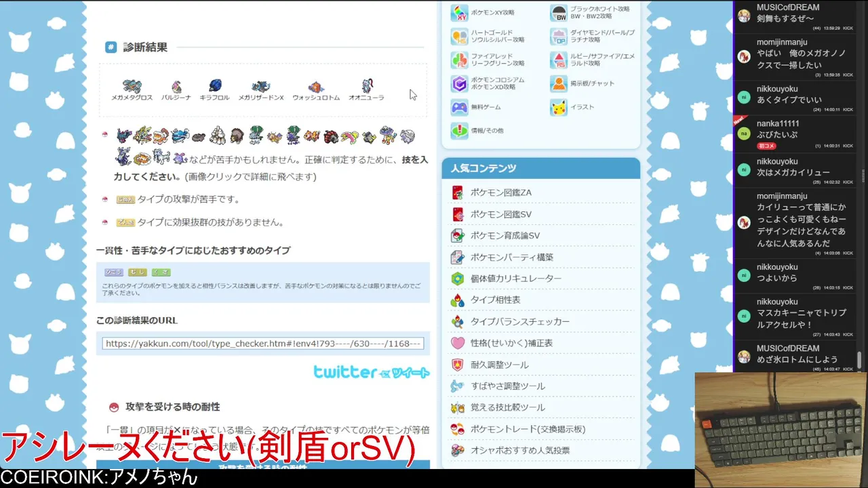Click 個体値カリキュレーター hexagon icon
Screen dimensions: 868x488
click(458, 279)
